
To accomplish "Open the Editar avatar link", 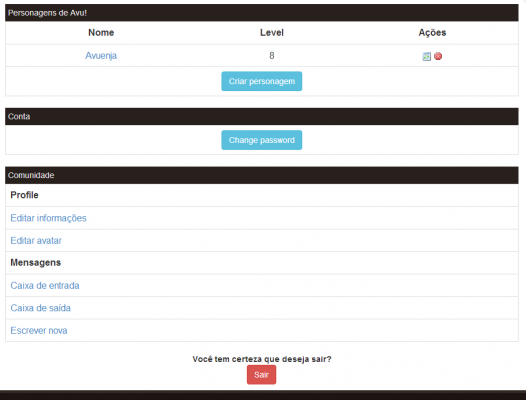I will point(36,241).
